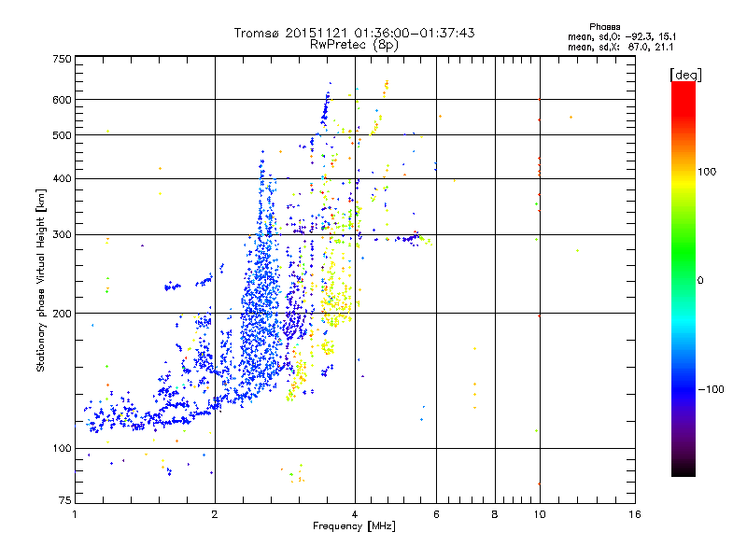
Task: Click the '[deg]' colorbar unit label
Action: coord(685,75)
